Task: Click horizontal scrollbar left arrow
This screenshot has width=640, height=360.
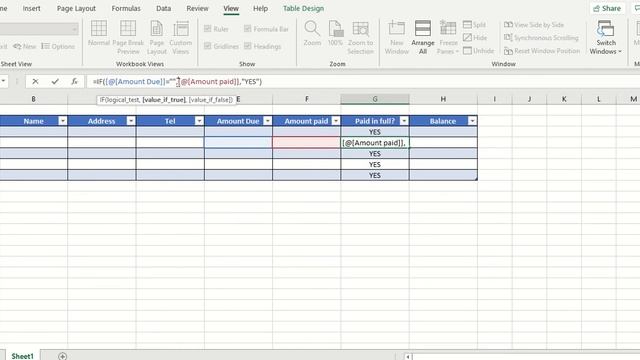Action: click(407, 356)
